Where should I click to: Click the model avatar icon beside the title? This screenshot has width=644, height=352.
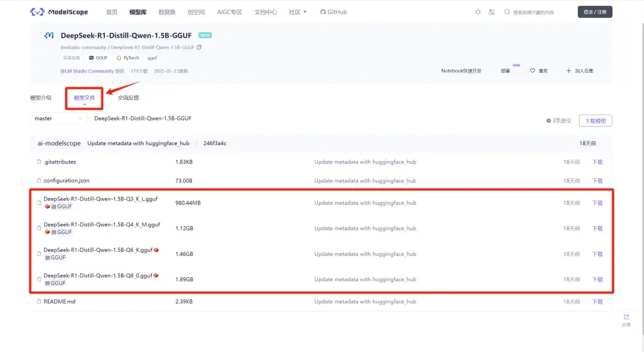coord(49,35)
